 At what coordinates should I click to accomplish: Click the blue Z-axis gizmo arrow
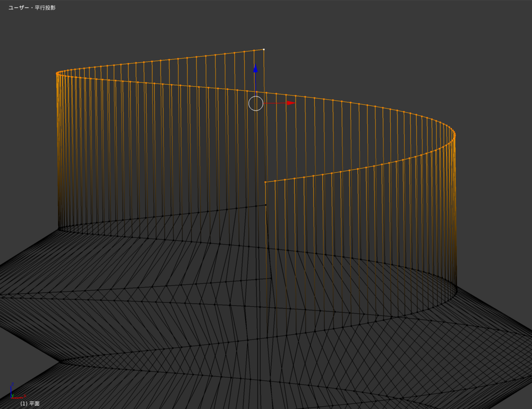(255, 69)
